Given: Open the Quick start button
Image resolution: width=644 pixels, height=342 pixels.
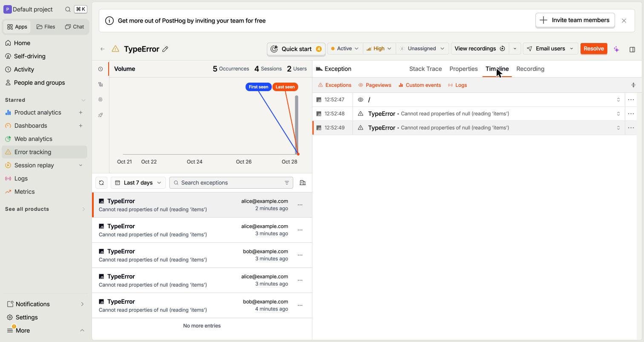Looking at the screenshot, I should 296,49.
